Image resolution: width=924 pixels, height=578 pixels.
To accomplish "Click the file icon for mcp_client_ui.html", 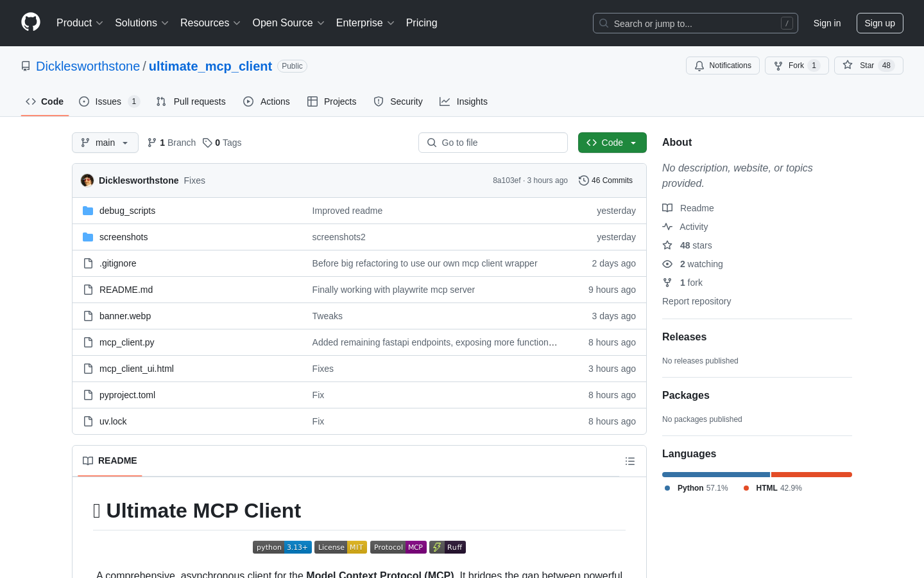I will [x=88, y=369].
